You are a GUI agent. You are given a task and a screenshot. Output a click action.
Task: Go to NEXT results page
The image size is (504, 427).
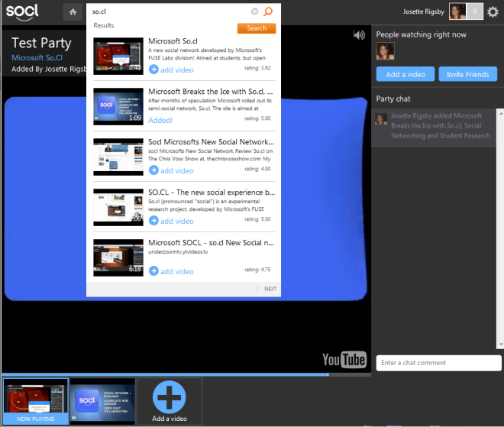pos(270,289)
